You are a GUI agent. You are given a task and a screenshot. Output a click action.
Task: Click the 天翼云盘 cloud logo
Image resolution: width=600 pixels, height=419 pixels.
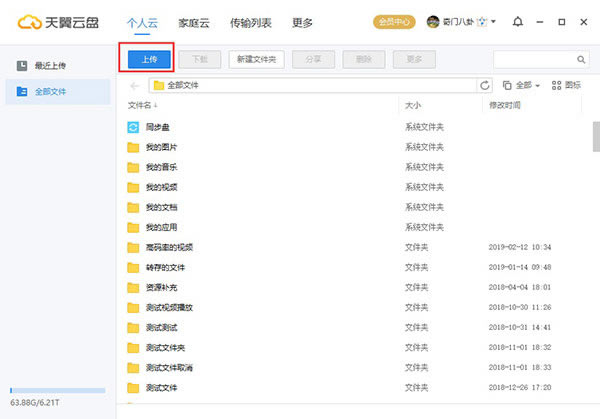(x=24, y=21)
